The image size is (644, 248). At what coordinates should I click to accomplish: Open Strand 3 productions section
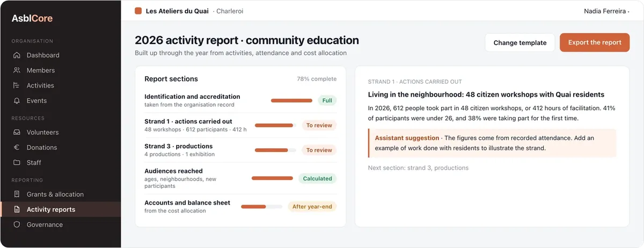240,150
